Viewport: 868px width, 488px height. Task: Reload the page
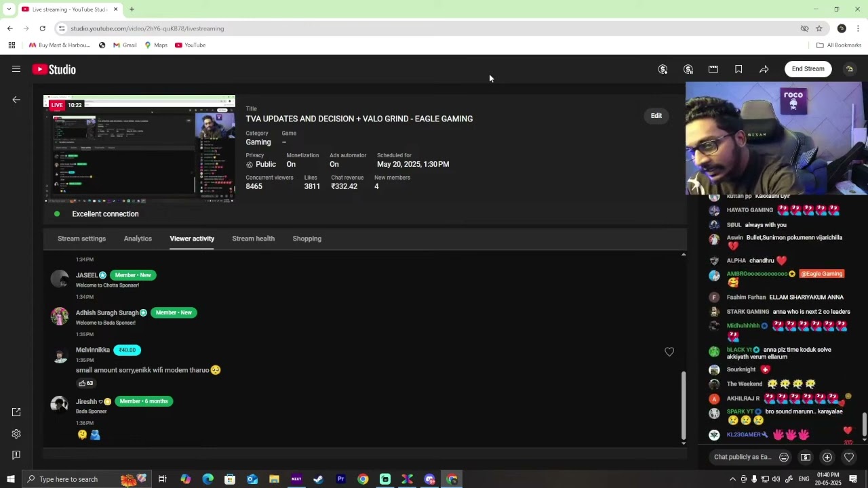click(42, 28)
